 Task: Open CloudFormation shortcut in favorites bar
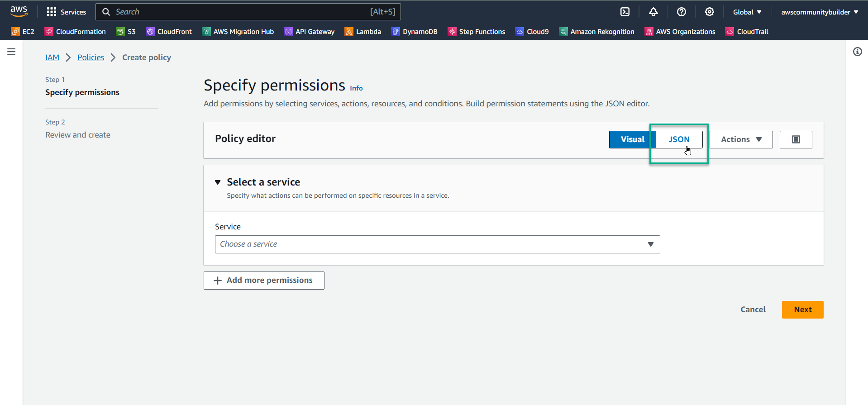[x=75, y=32]
